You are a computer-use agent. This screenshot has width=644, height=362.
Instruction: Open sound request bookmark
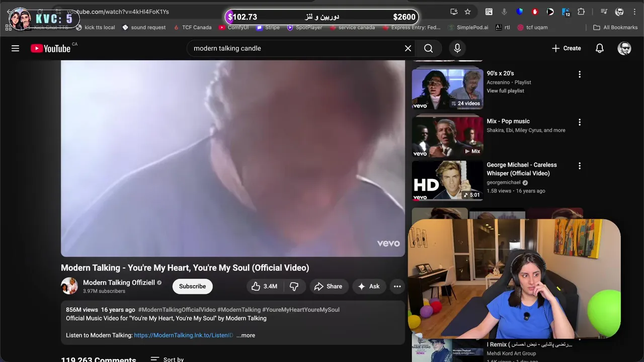143,27
